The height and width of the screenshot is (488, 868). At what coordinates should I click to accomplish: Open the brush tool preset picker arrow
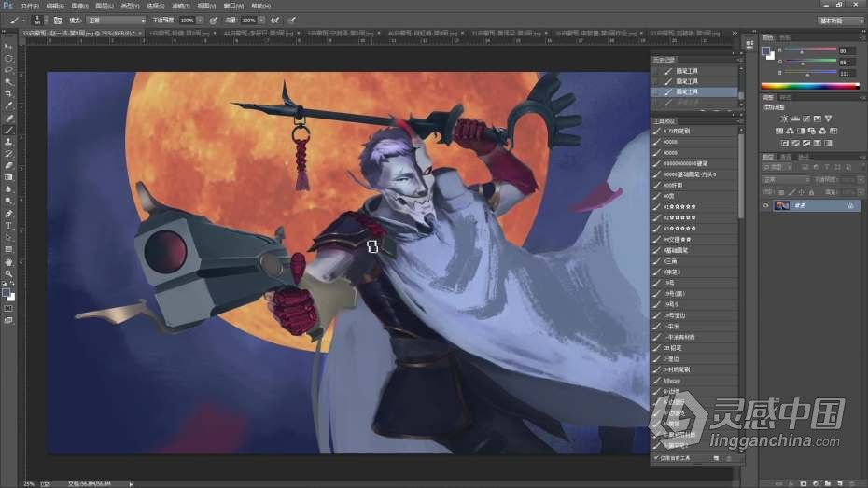23,21
